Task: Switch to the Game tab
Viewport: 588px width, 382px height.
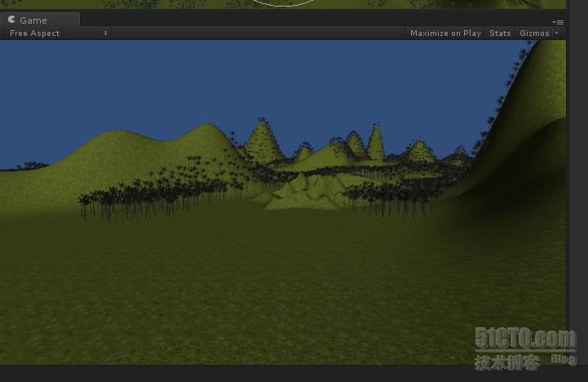Action: [39, 20]
